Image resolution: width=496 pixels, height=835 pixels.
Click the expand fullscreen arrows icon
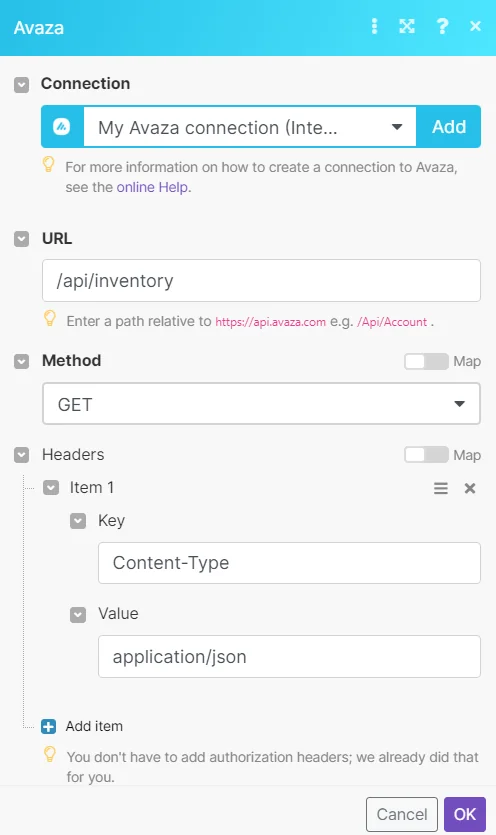pyautogui.click(x=407, y=26)
